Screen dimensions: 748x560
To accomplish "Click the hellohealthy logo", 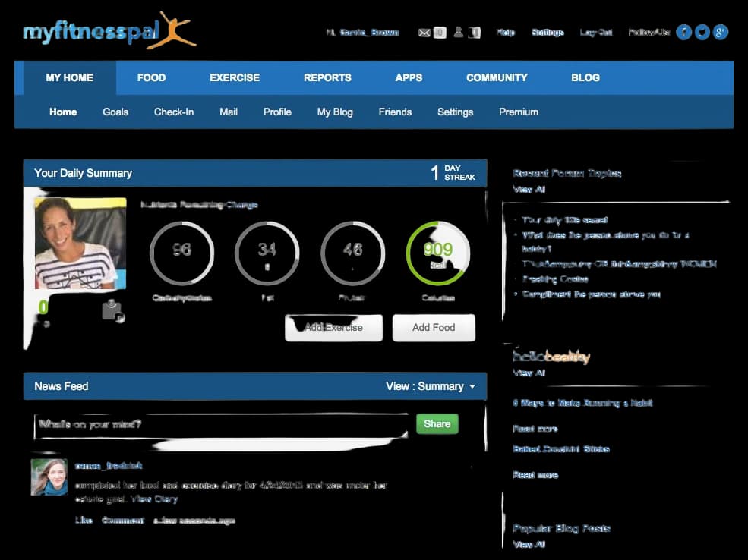I will (551, 356).
